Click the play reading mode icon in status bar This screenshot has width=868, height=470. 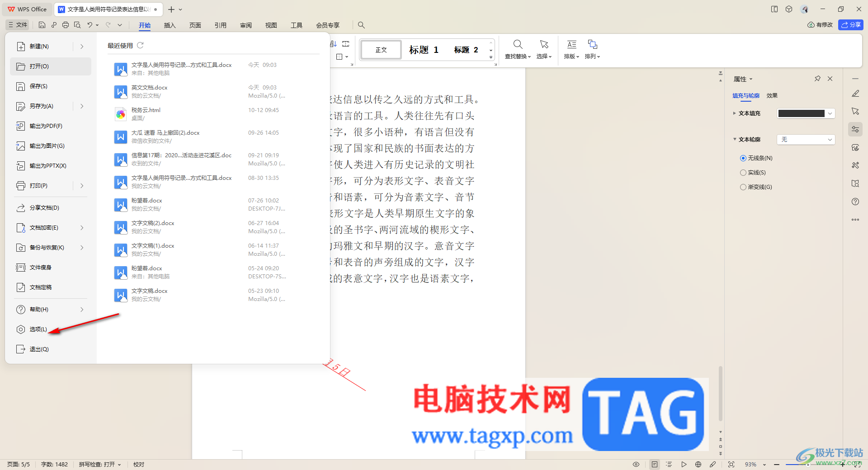tap(684, 465)
